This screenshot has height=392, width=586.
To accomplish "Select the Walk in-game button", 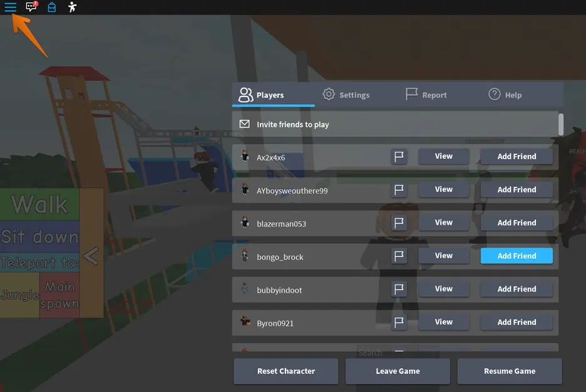I will pyautogui.click(x=39, y=204).
